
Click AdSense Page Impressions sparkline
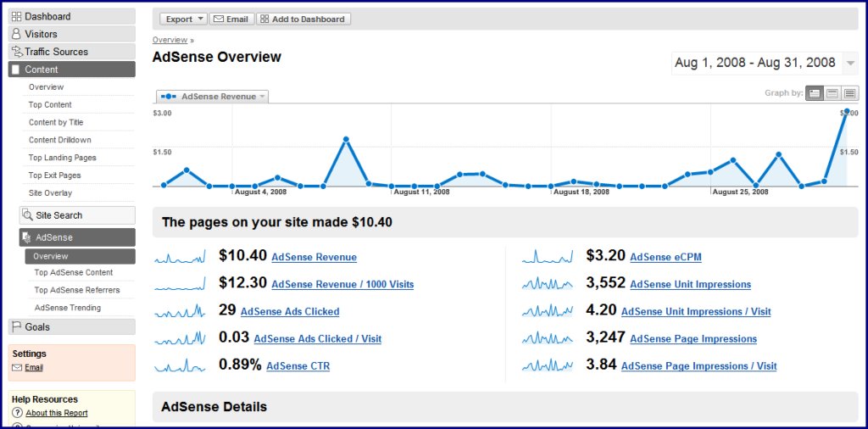(548, 338)
